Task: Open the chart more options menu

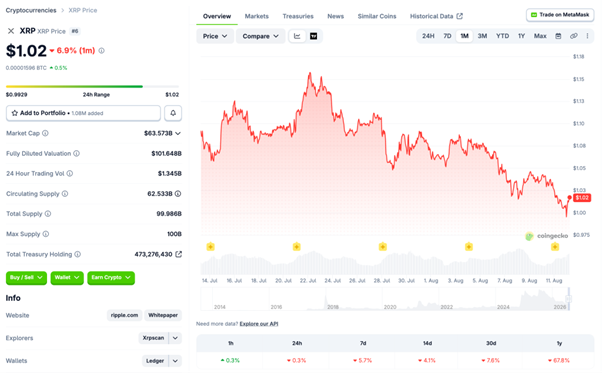Action: tap(587, 36)
